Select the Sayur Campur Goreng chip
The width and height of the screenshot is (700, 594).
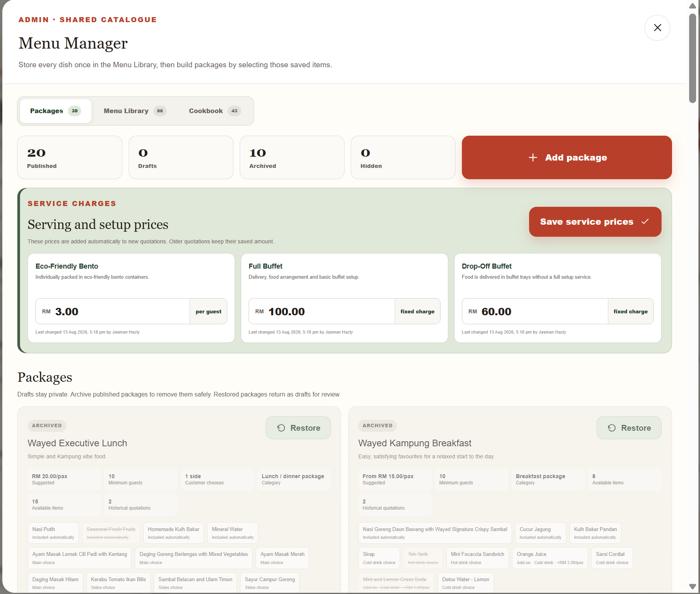270,583
